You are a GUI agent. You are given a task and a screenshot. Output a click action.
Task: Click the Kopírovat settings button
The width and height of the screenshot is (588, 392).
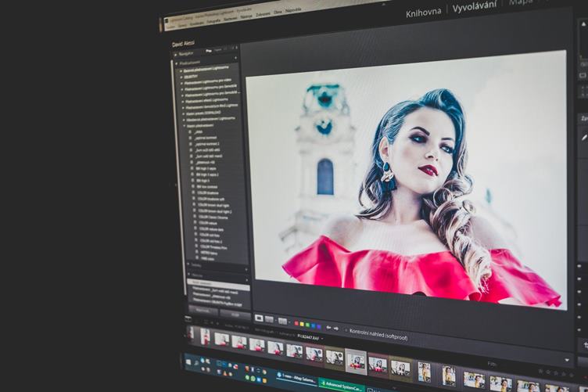tap(203, 310)
